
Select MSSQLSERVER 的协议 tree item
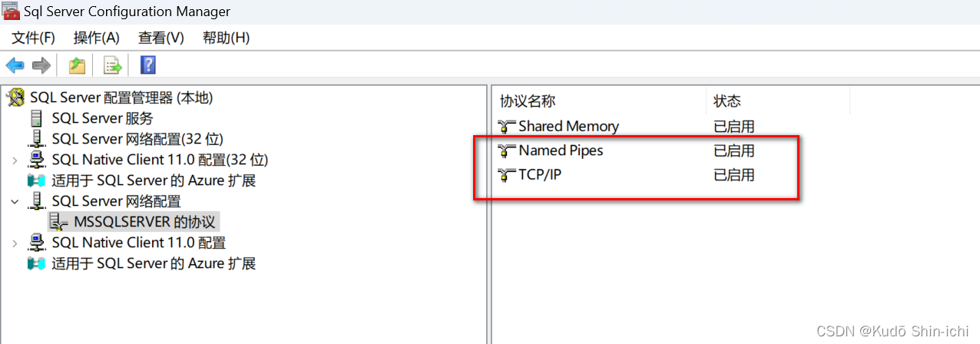point(144,222)
